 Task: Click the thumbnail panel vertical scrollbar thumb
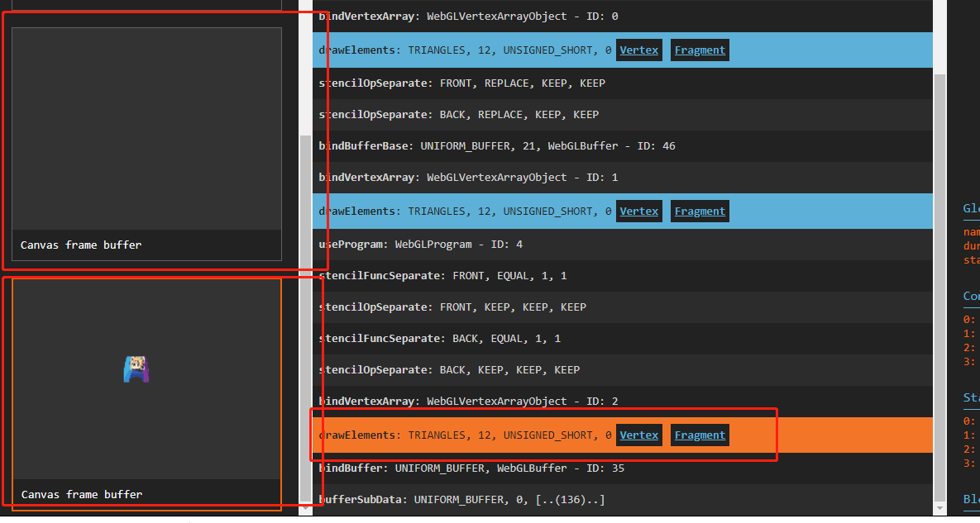[305, 319]
